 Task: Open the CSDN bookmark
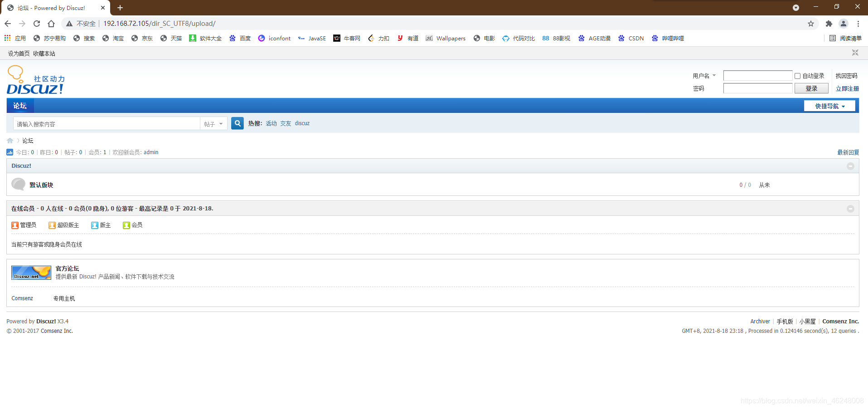[x=630, y=38]
